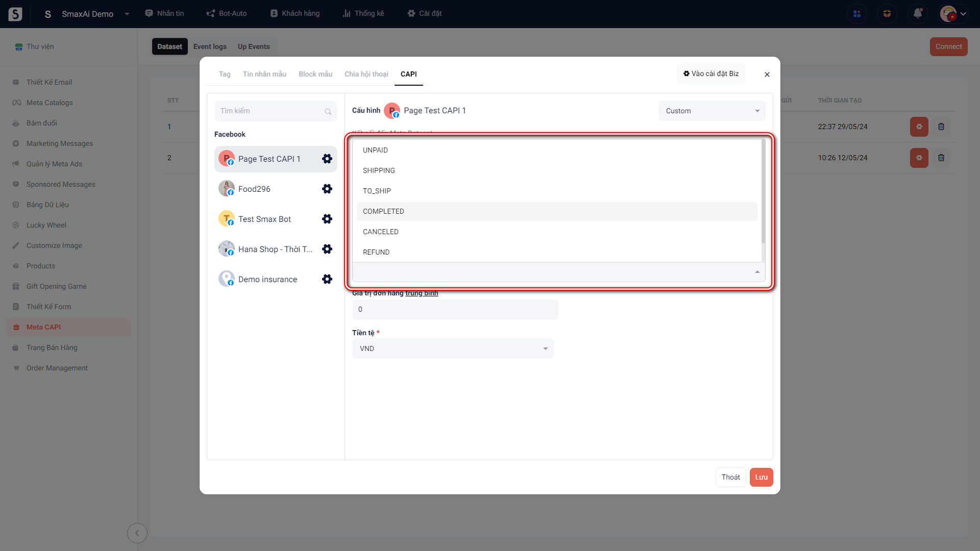980x551 pixels.
Task: Open the Event logs tab
Action: (x=210, y=46)
